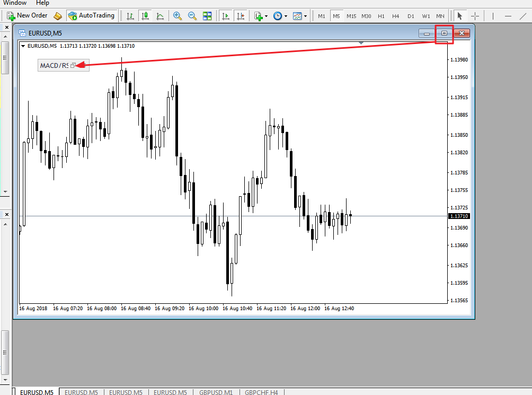This screenshot has height=395, width=532.
Task: Expand the Periods dropdown arrow
Action: [x=286, y=16]
